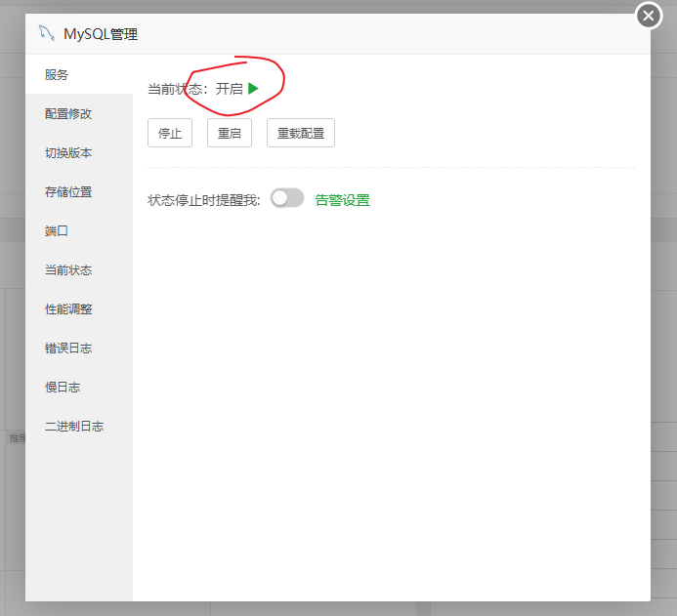The image size is (677, 616).
Task: Open the 当前状态 tab
Action: tap(79, 270)
